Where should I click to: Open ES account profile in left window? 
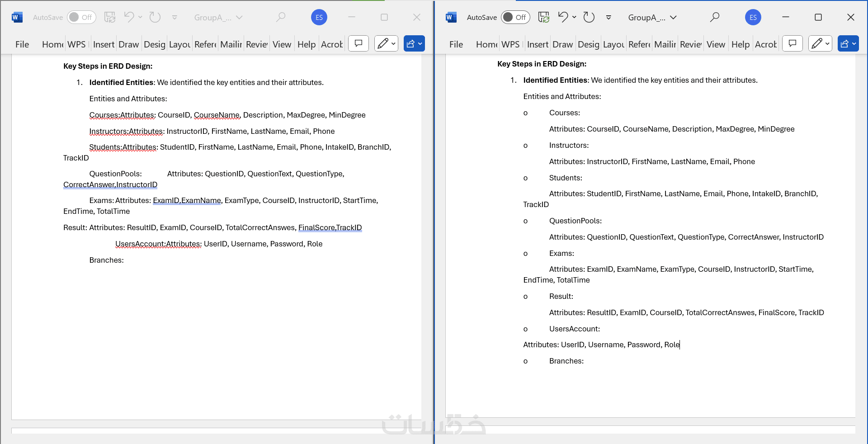point(319,17)
